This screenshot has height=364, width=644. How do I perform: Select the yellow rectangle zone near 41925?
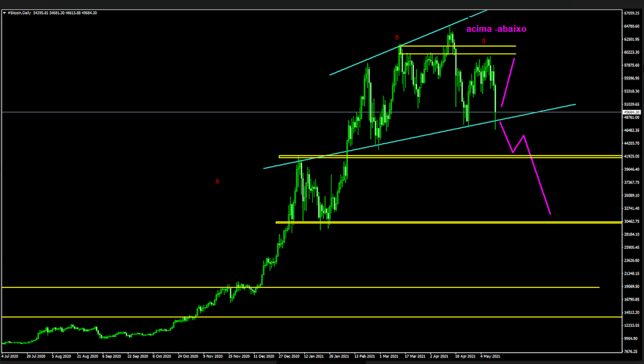click(x=450, y=156)
